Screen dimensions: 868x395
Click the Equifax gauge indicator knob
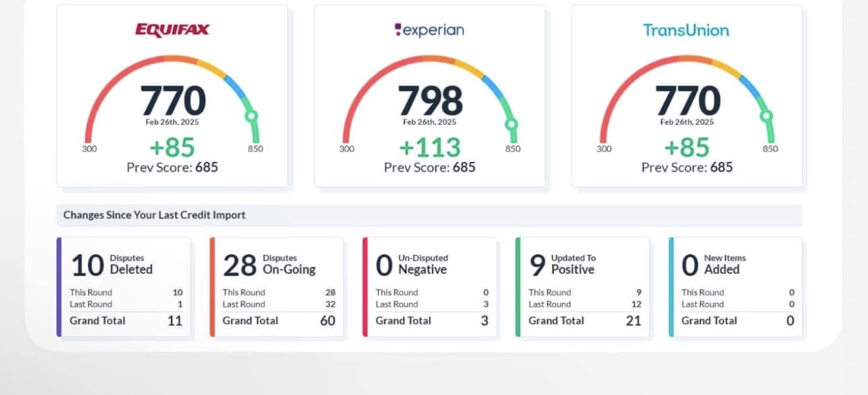251,117
